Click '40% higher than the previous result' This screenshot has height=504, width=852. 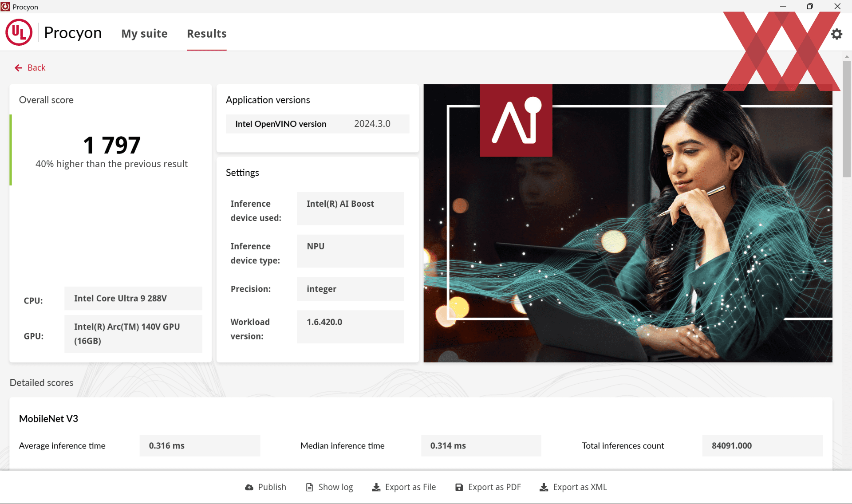click(x=111, y=164)
